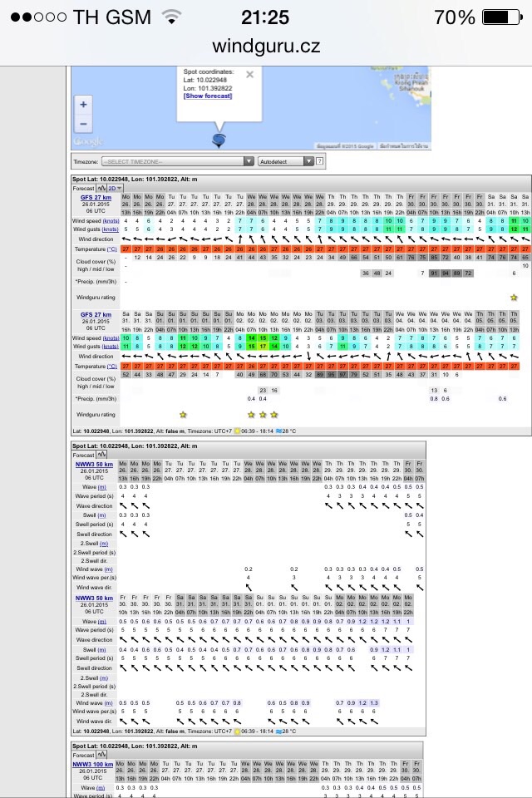
Task: Click the lone star in first Windguru rating row
Action: tap(514, 298)
